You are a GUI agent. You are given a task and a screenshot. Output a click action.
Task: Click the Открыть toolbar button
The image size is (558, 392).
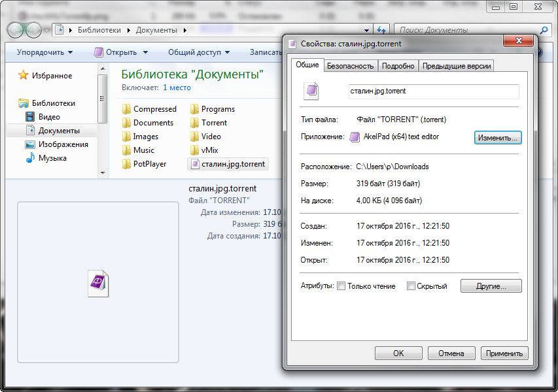tap(116, 52)
